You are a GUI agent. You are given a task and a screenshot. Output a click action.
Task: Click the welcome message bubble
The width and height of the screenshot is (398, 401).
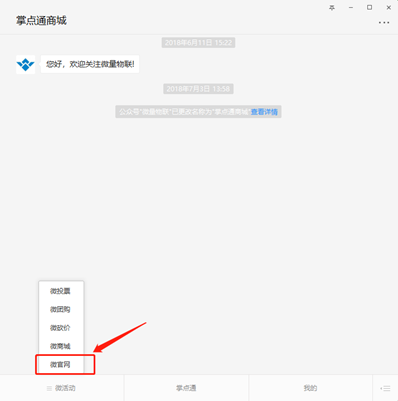(x=90, y=64)
